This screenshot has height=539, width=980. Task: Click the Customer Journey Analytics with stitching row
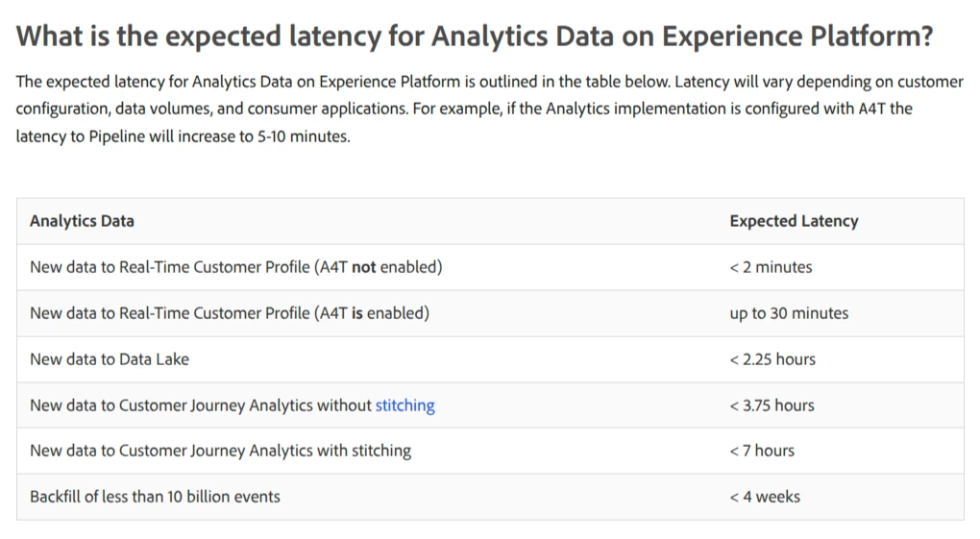pos(490,451)
